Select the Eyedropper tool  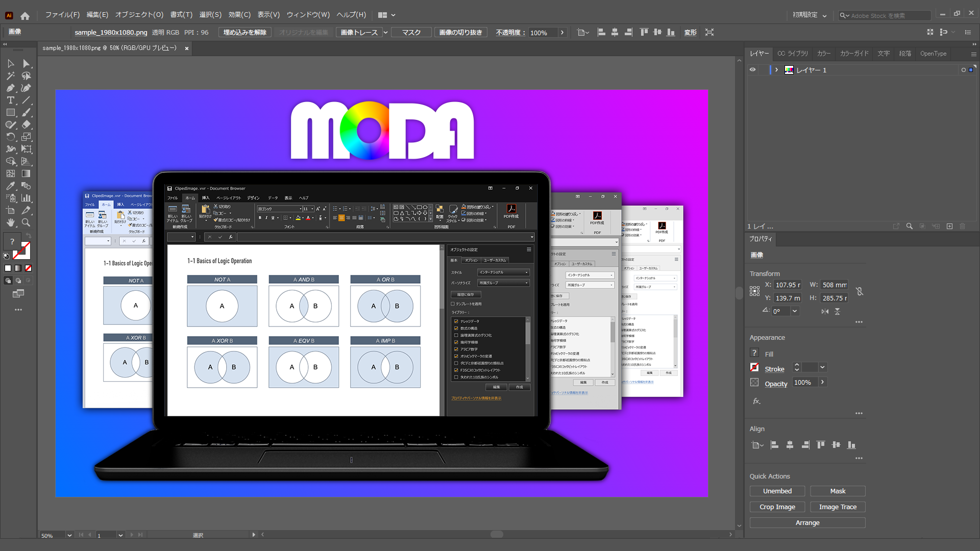(11, 186)
